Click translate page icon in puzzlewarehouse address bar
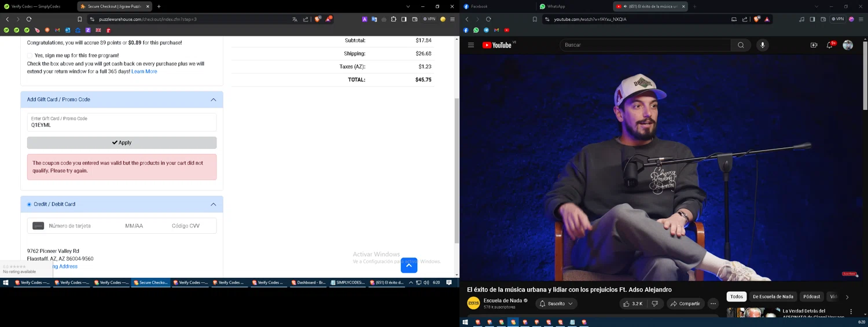The height and width of the screenshot is (327, 868). pos(295,19)
